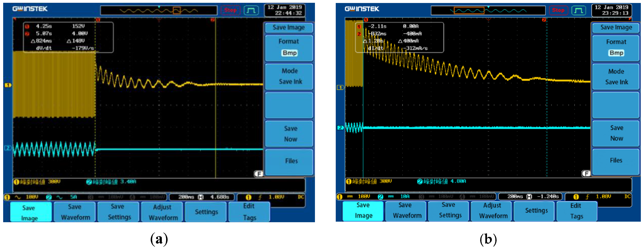Click Save Image header in right oscilloscope side menu

click(616, 28)
